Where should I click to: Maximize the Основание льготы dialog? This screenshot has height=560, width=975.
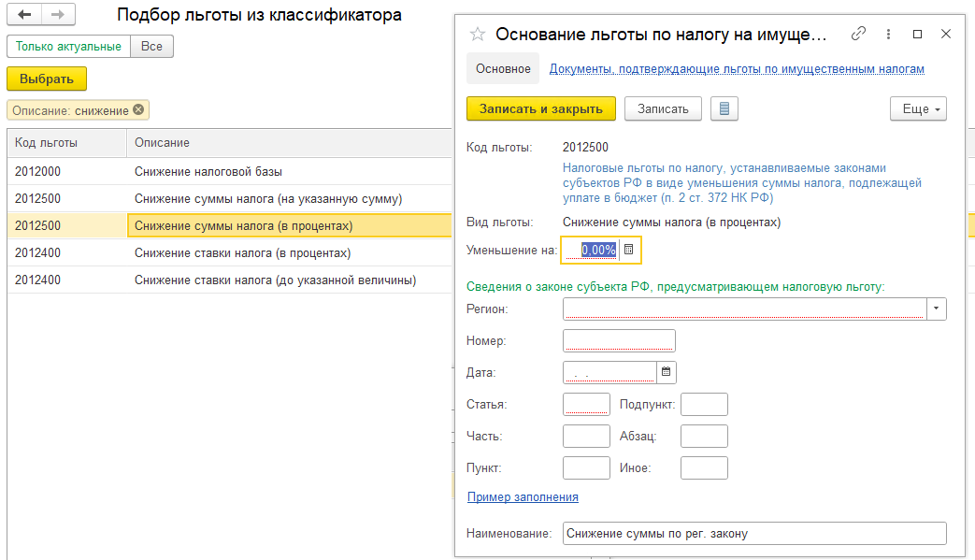(917, 35)
